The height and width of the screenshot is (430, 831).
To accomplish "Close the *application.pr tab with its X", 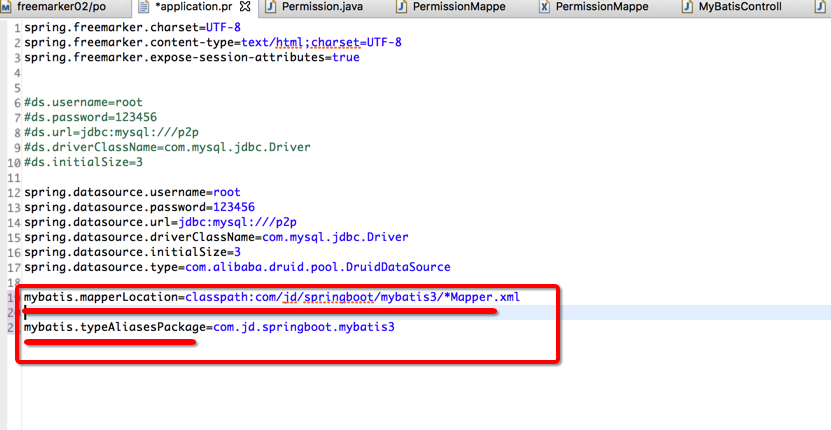I will 245,7.
